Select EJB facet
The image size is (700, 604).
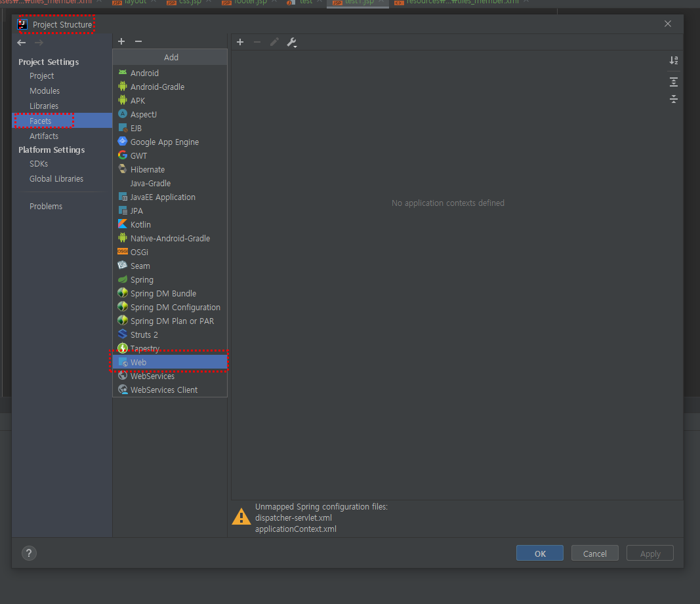[170, 128]
